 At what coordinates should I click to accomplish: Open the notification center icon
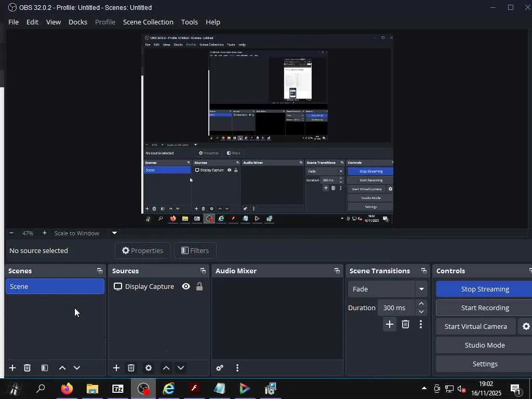click(x=516, y=389)
